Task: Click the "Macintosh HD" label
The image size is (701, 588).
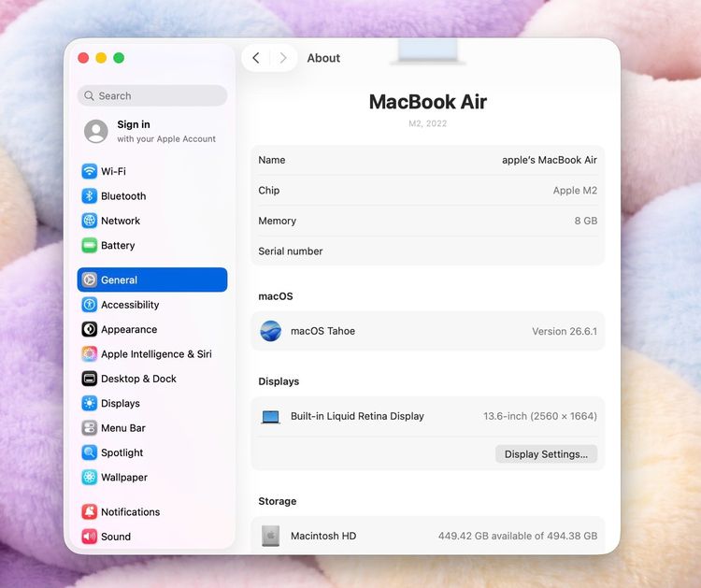Action: (323, 536)
